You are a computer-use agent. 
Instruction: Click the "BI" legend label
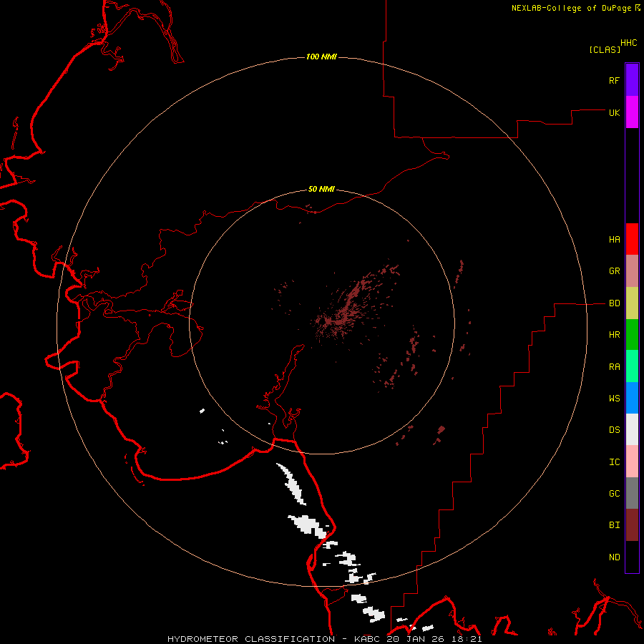point(614,525)
